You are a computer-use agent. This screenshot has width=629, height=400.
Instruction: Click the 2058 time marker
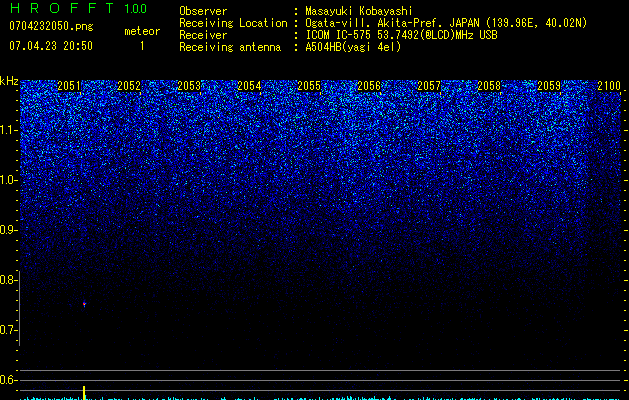coord(489,86)
